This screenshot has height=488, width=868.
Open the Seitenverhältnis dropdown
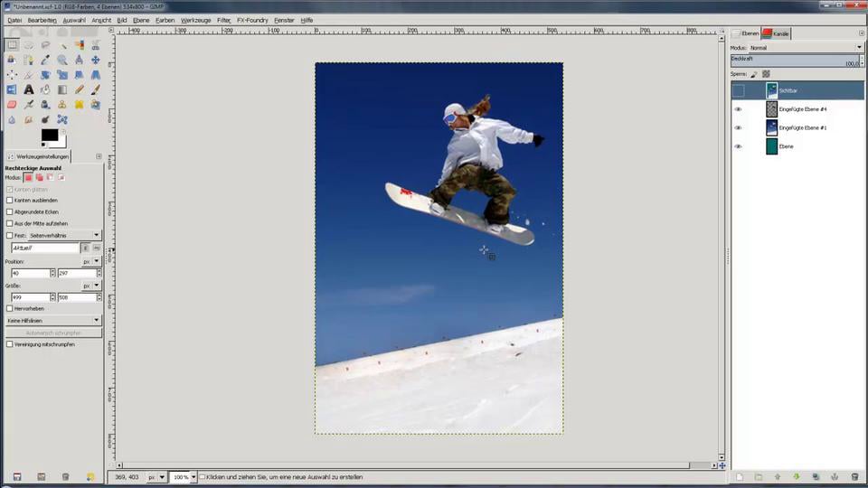63,235
